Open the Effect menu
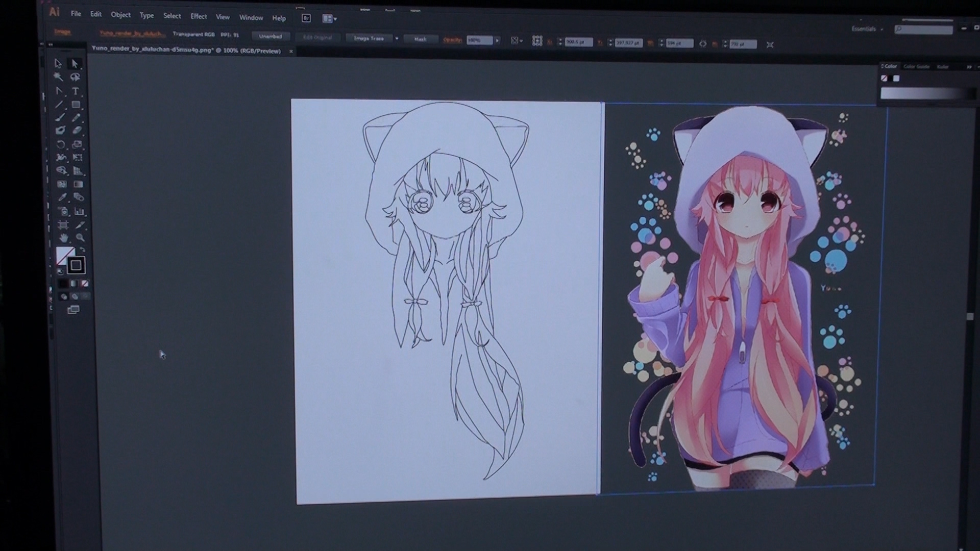This screenshot has width=980, height=551. click(x=199, y=16)
